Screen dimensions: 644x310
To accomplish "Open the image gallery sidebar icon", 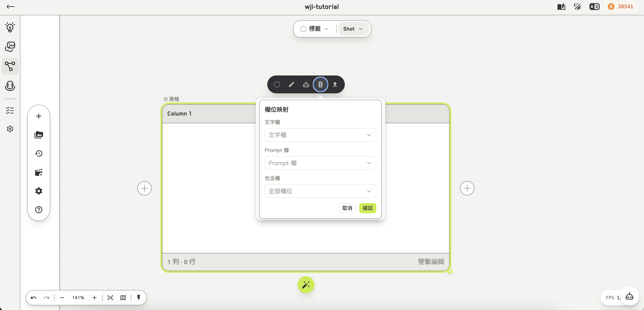I will tap(10, 47).
